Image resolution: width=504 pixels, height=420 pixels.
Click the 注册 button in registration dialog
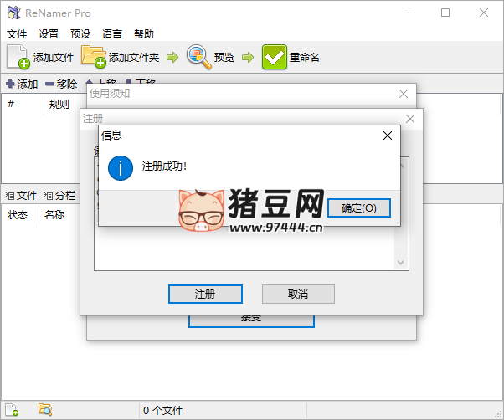click(205, 294)
